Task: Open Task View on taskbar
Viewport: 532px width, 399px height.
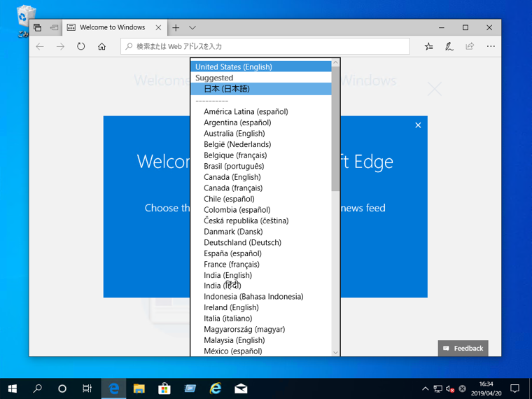Action: coord(87,388)
